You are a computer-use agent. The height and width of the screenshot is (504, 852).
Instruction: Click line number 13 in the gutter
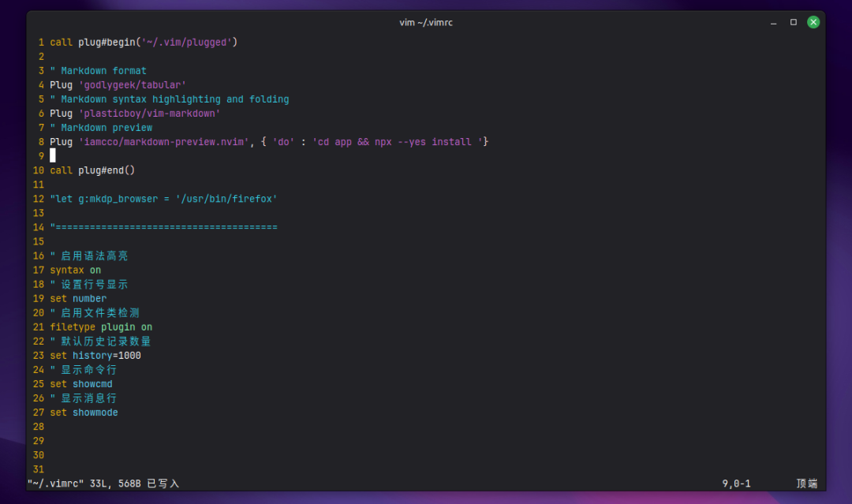(39, 213)
